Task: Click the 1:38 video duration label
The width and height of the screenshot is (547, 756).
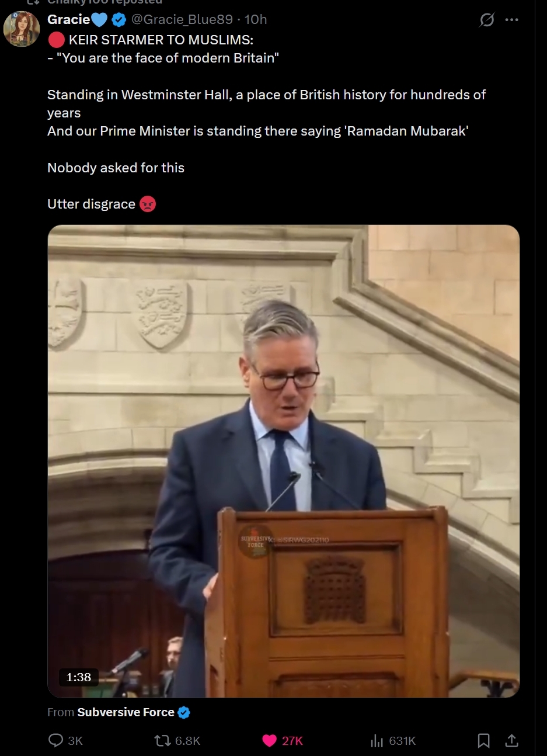Action: pyautogui.click(x=79, y=677)
